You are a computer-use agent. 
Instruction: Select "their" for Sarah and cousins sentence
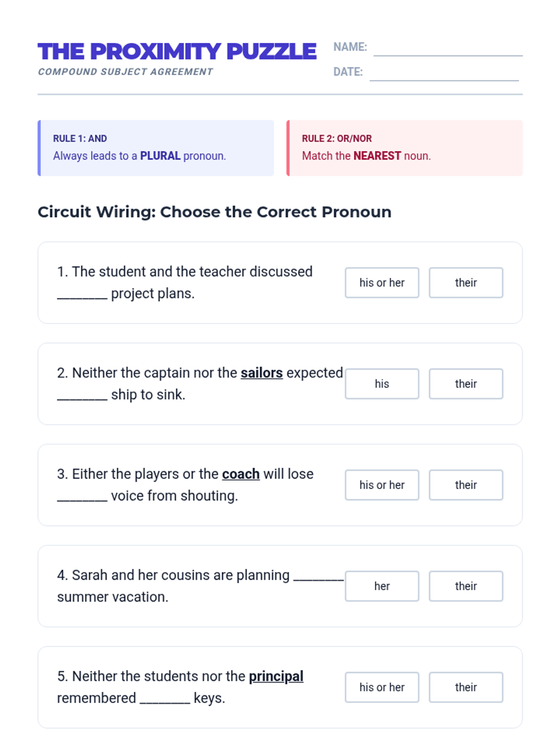(x=466, y=586)
